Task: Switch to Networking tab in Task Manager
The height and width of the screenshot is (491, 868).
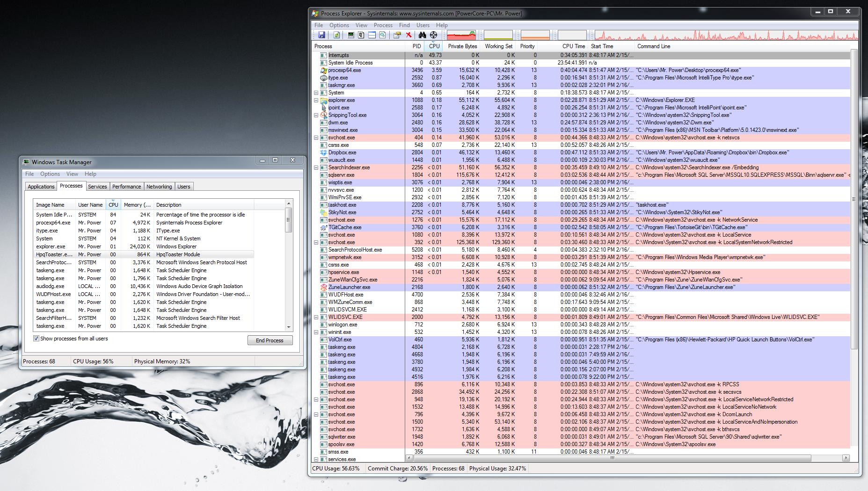Action: pyautogui.click(x=159, y=187)
